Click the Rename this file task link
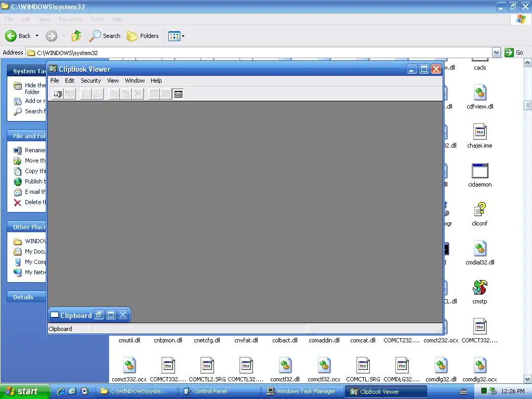 click(30, 150)
